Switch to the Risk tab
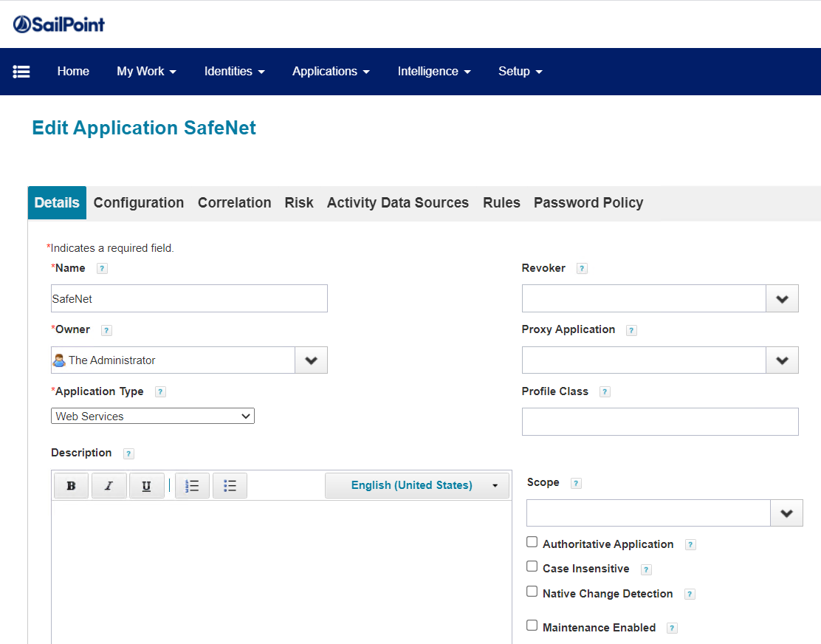821x644 pixels. (299, 202)
